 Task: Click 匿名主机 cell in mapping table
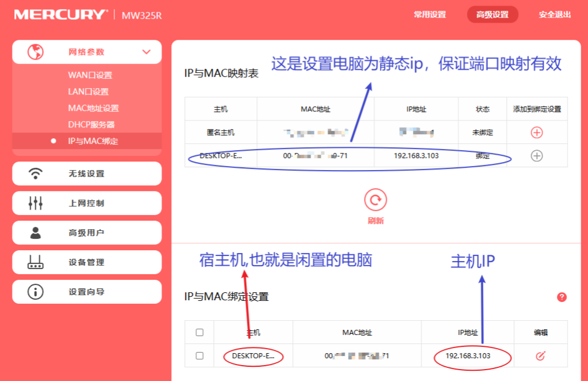[221, 132]
